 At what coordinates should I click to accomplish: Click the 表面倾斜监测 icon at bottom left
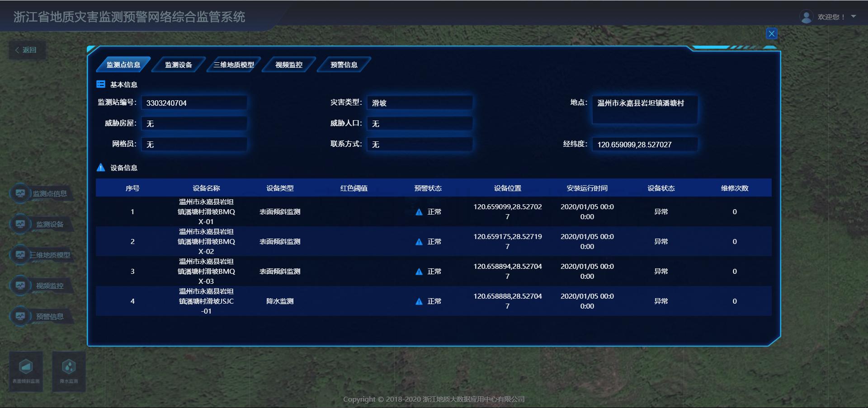point(26,367)
